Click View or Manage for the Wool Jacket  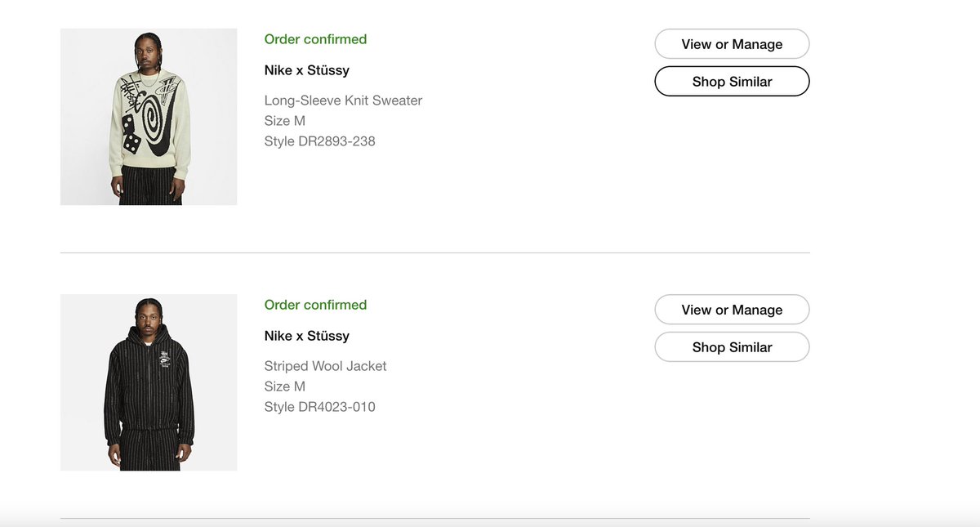click(732, 310)
